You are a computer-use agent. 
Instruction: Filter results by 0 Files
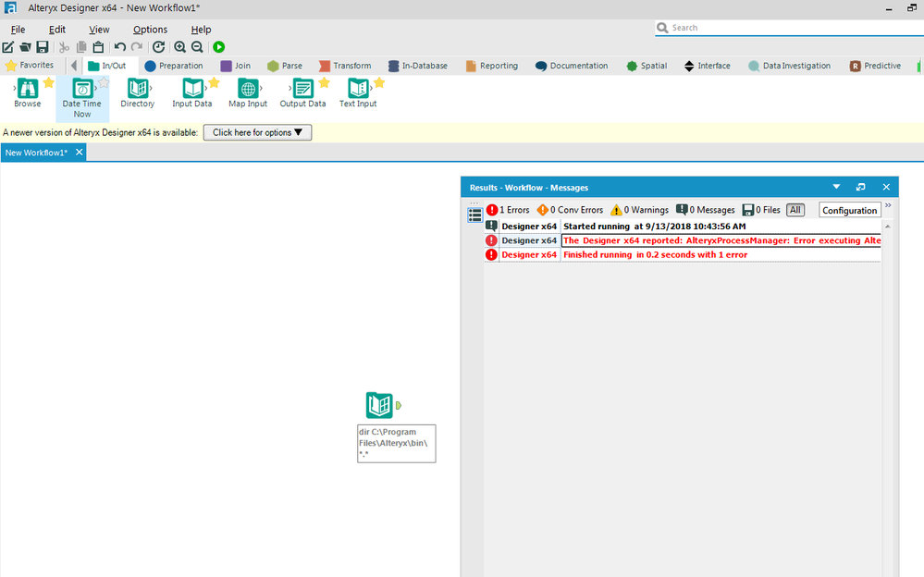coord(761,210)
